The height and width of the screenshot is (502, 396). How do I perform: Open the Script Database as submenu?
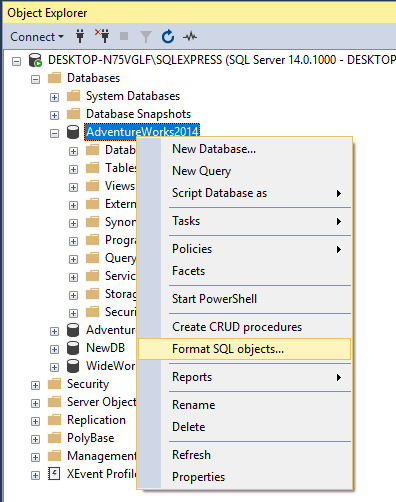click(245, 193)
